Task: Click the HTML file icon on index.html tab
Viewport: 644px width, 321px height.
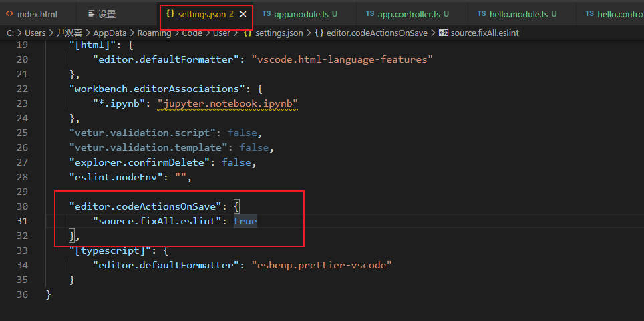Action: 10,13
